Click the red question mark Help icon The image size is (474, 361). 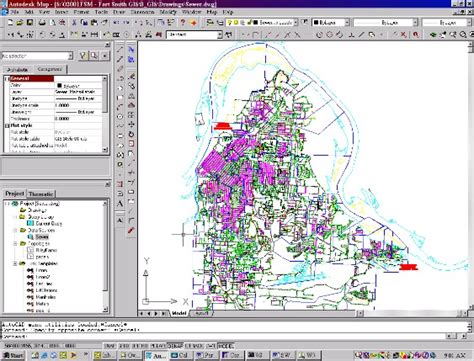(183, 22)
